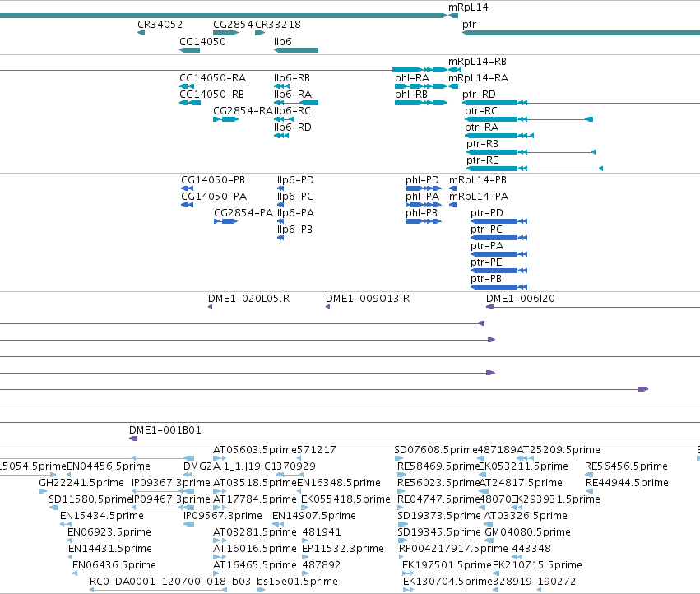The height and width of the screenshot is (594, 700).
Task: Click protein phl-PB
Action: pyautogui.click(x=424, y=221)
